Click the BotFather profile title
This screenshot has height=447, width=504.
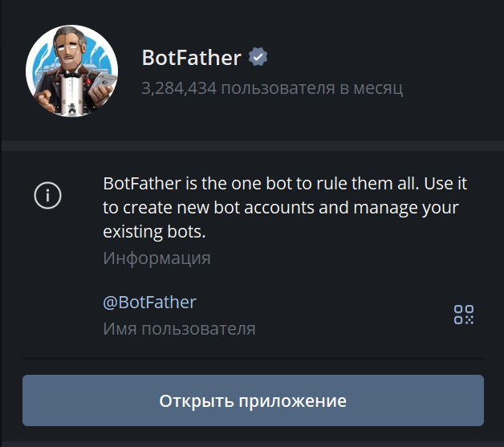click(x=192, y=58)
